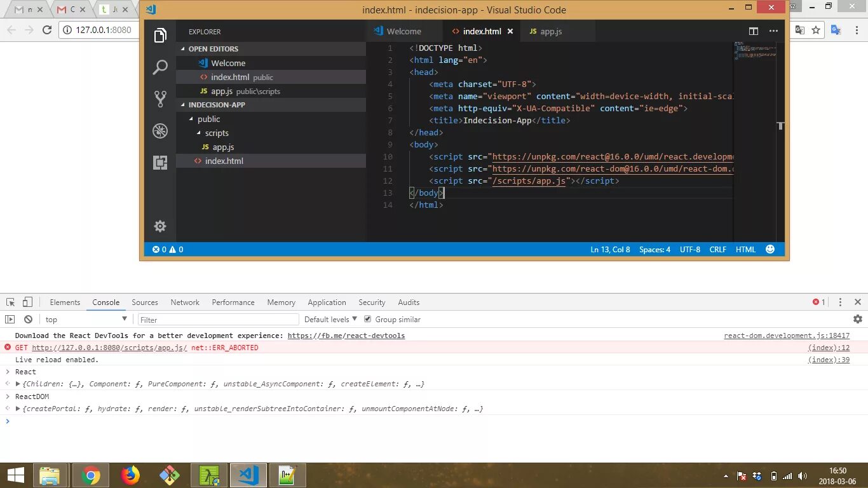
Task: Split the editor in VS Code
Action: [x=754, y=31]
